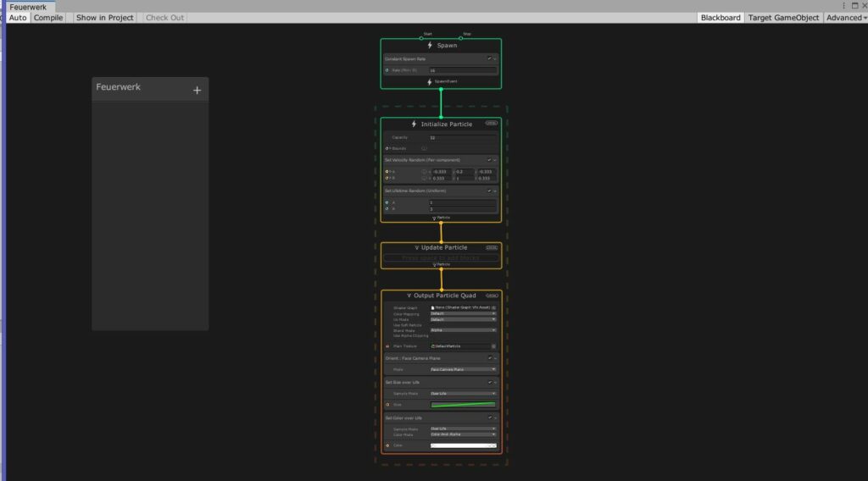Screen dimensions: 868x481
Task: Click the Show in Project button
Action: tap(104, 18)
